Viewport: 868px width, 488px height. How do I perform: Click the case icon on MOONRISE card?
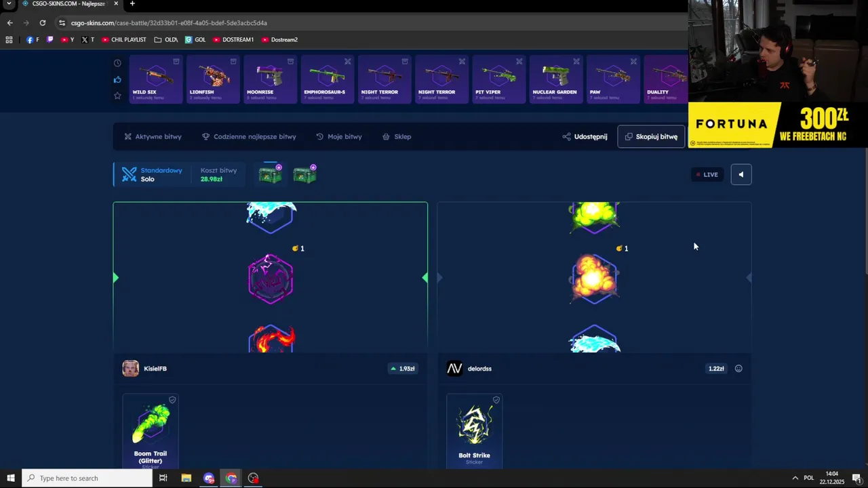[x=290, y=62]
